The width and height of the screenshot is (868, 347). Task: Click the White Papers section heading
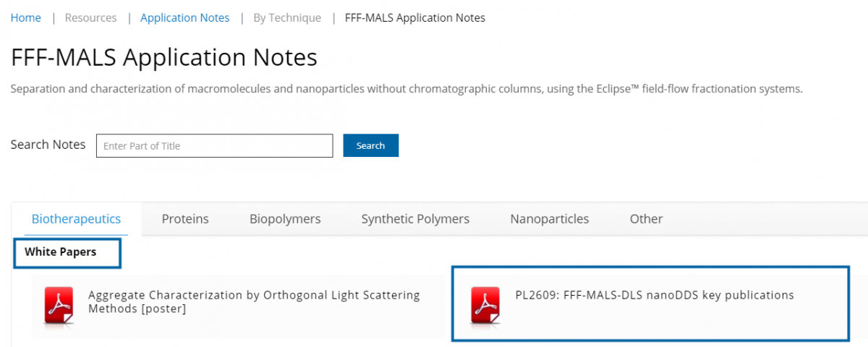point(61,252)
